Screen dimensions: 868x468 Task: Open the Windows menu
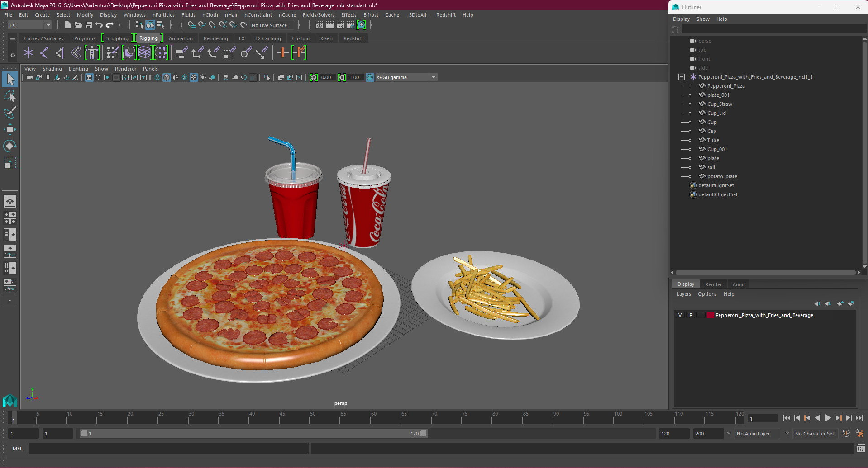[x=134, y=15]
